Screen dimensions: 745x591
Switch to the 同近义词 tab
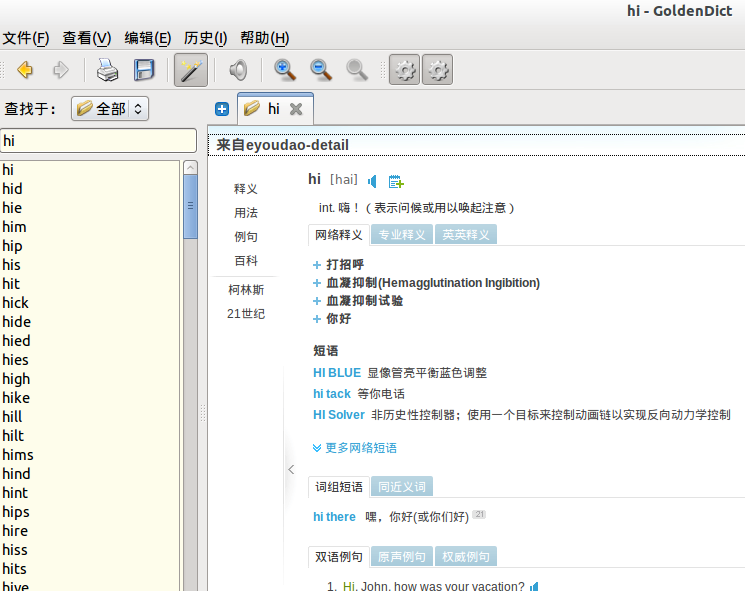402,486
